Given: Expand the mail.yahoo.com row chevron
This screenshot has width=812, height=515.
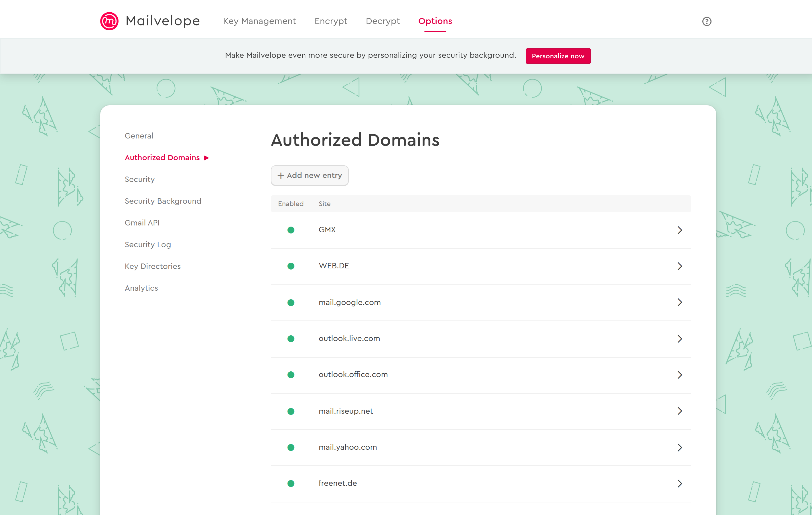Looking at the screenshot, I should tap(679, 447).
